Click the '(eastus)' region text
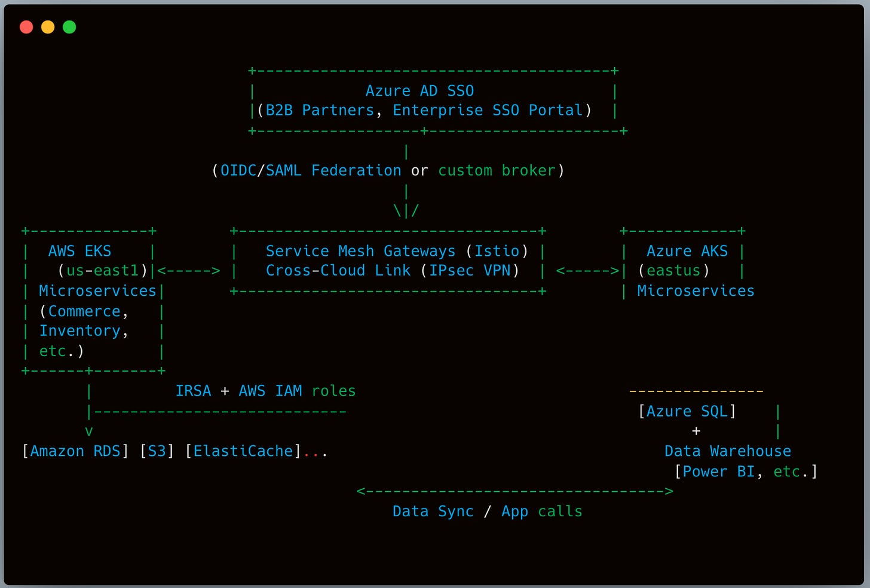Screen dimensions: 870x588 point(673,271)
